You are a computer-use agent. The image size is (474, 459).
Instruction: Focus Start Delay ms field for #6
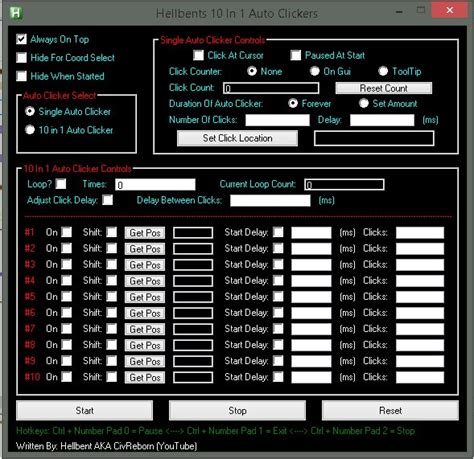click(x=311, y=313)
